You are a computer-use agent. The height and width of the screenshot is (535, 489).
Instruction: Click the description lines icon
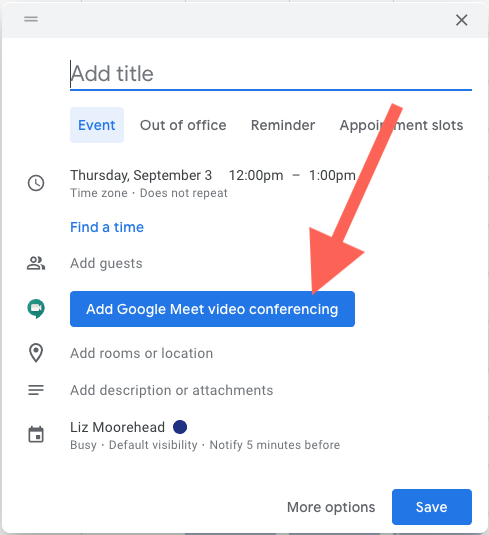coord(36,390)
